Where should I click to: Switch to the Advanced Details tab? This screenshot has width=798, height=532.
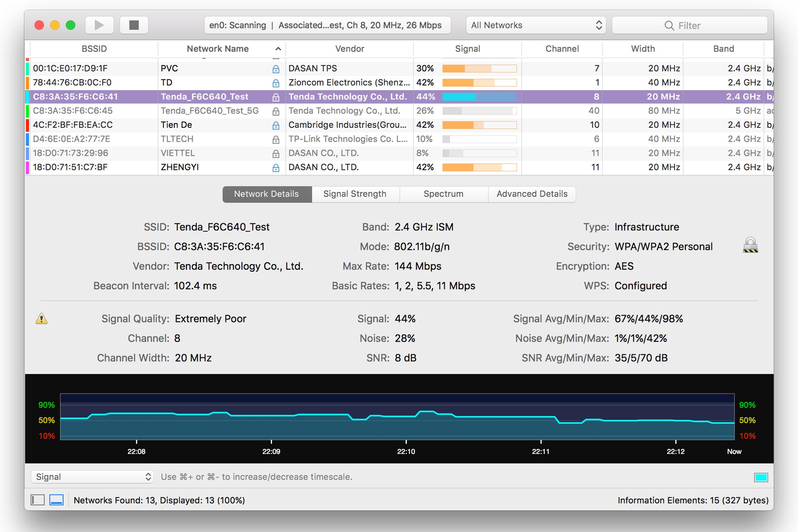[532, 194]
